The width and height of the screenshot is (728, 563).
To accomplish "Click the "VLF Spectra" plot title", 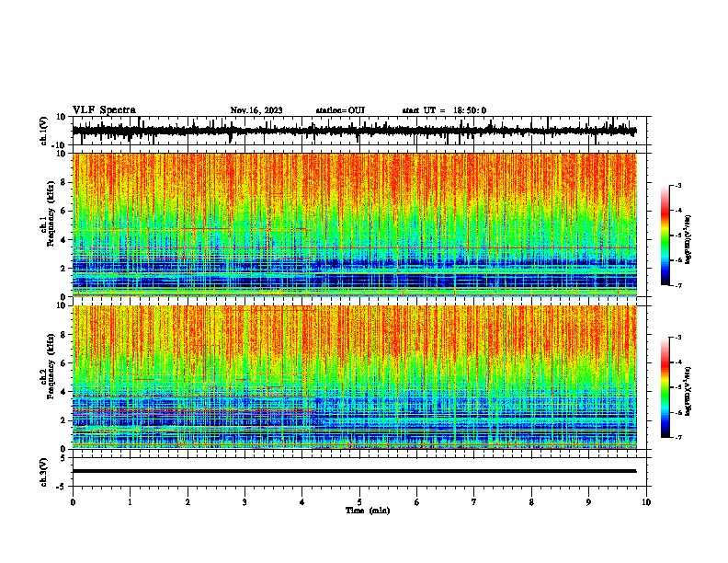I will pos(104,110).
